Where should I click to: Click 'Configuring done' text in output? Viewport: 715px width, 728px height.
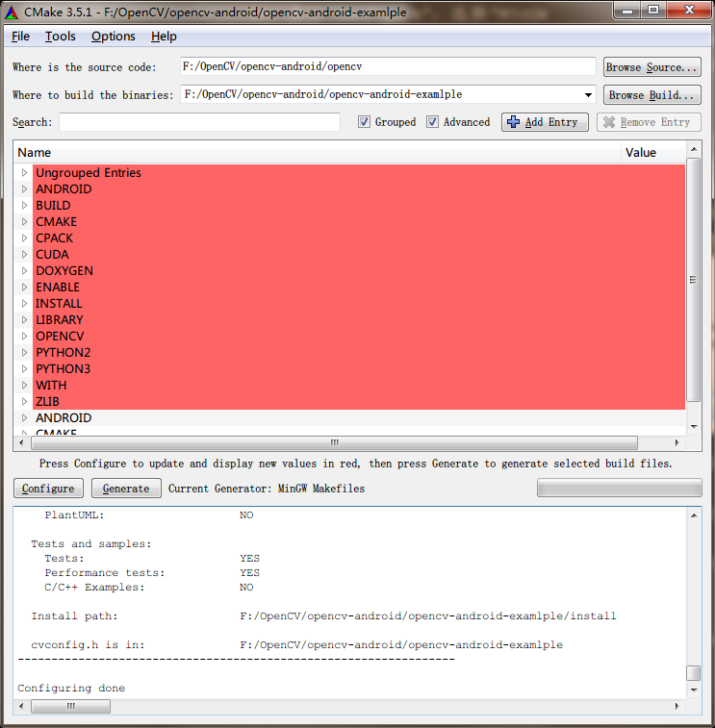click(71, 688)
